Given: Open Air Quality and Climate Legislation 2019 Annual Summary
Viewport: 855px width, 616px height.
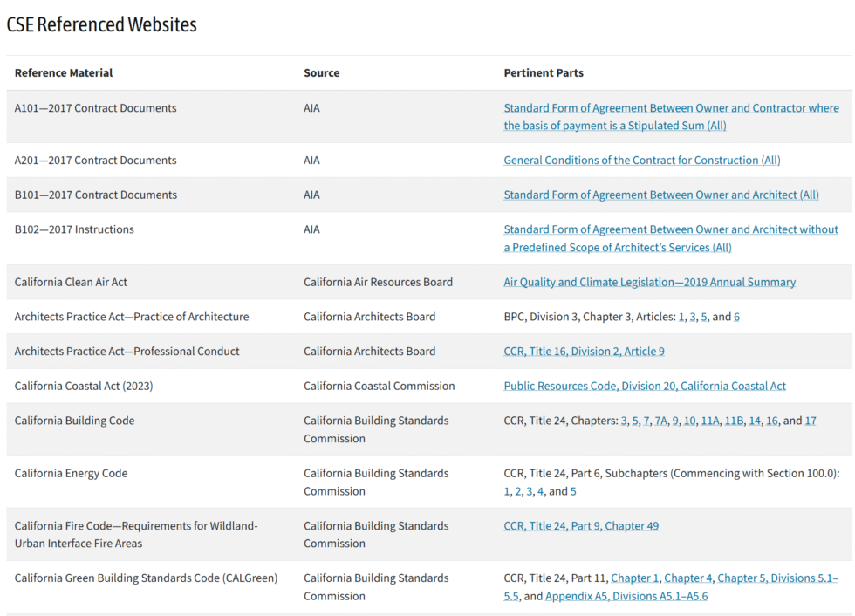Looking at the screenshot, I should 649,282.
